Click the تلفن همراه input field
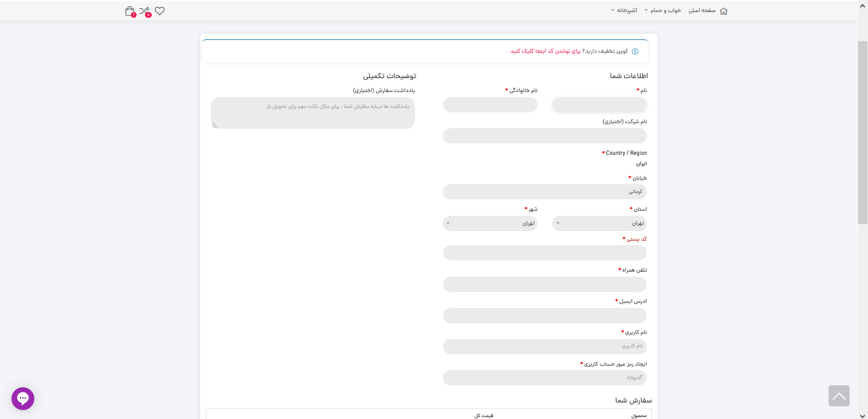Screen dimensions: 868x419 click(x=545, y=284)
